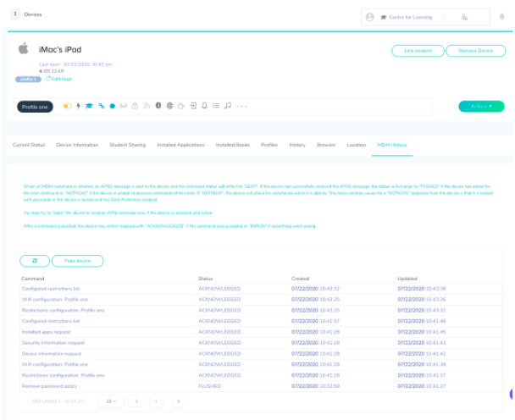Click the globe web icon

169,105
